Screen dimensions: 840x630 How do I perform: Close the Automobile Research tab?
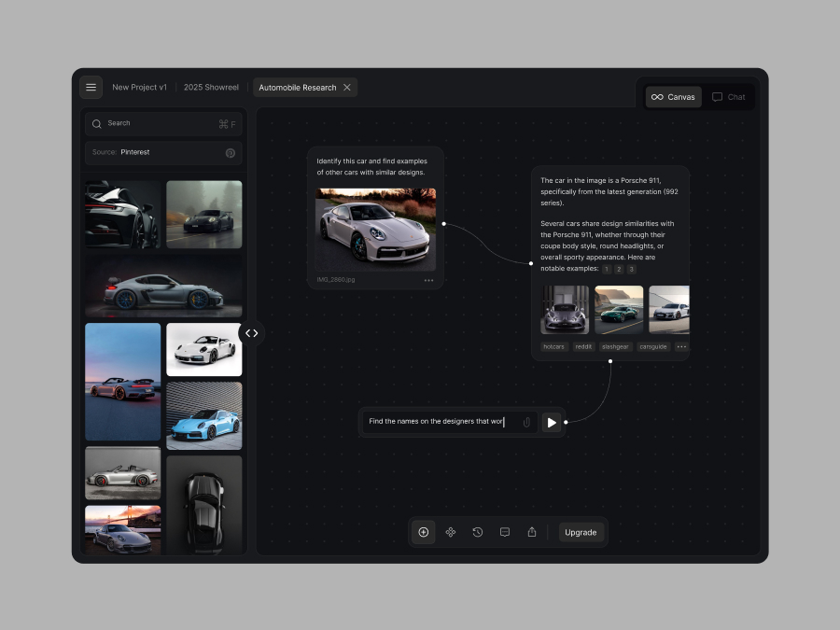click(x=347, y=88)
